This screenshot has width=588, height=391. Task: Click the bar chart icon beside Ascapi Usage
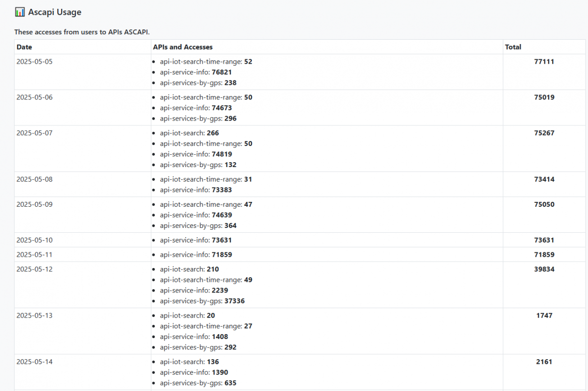[20, 12]
